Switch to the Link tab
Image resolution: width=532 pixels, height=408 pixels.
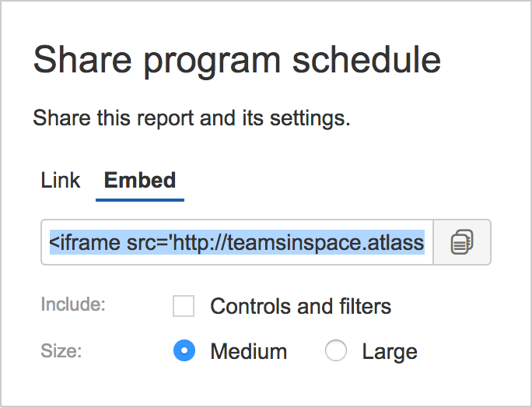pos(61,180)
